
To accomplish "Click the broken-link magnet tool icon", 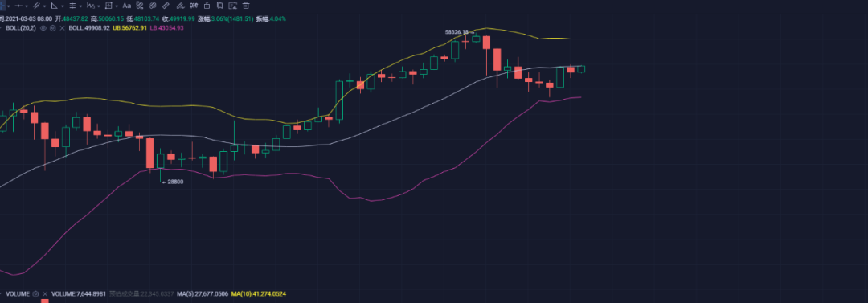I will click(140, 6).
